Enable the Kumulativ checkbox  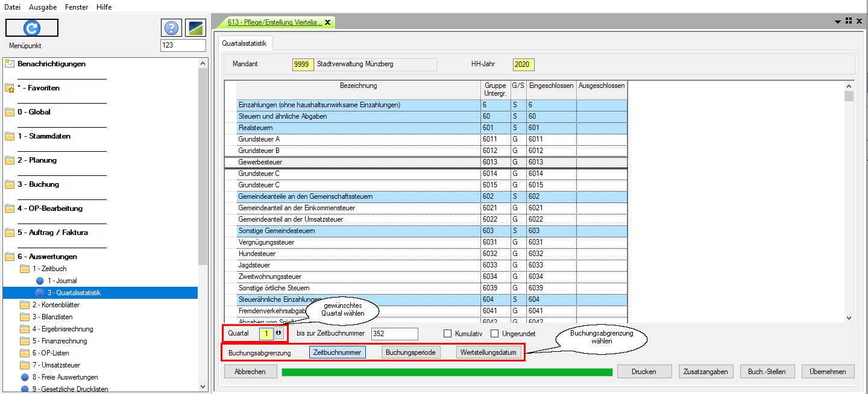[448, 333]
